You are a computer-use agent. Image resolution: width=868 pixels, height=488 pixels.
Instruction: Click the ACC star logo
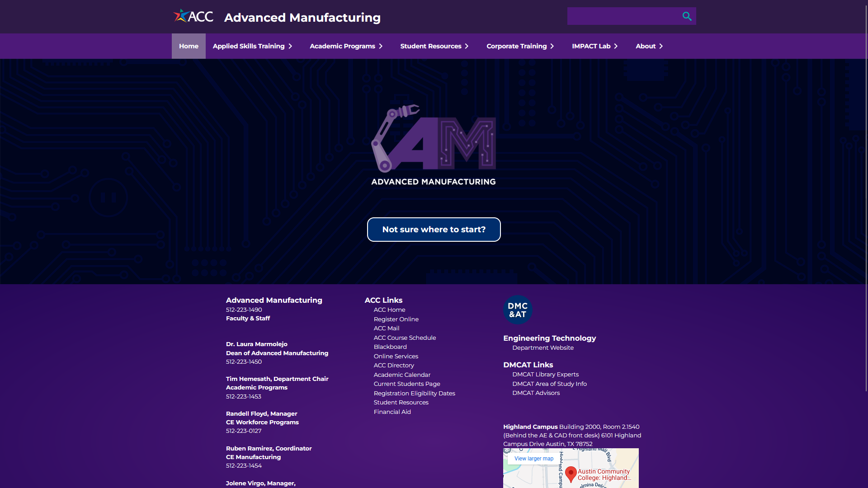click(x=193, y=16)
